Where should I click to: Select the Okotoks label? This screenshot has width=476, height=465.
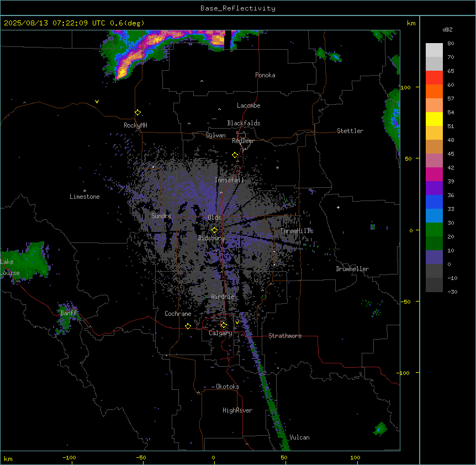pos(228,387)
